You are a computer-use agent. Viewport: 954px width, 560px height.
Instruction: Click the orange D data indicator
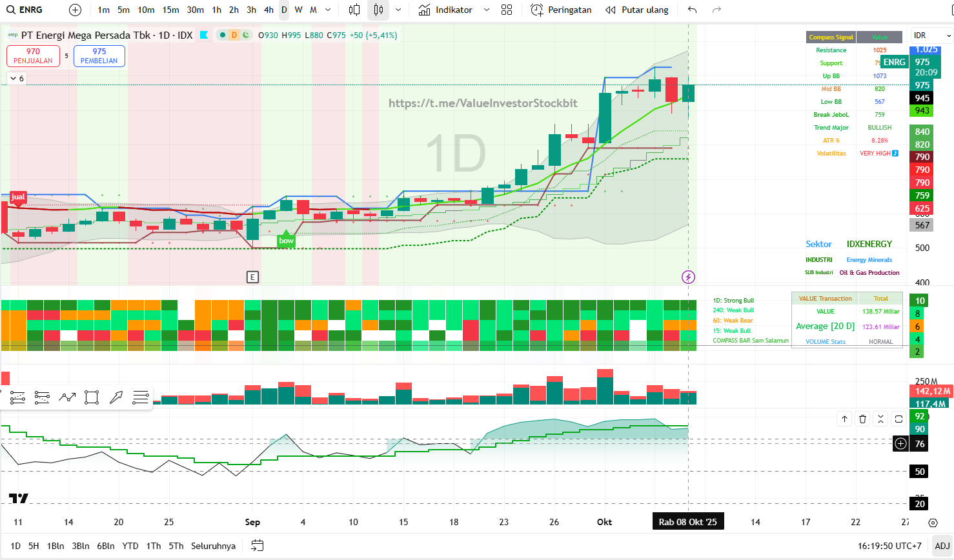coord(234,35)
